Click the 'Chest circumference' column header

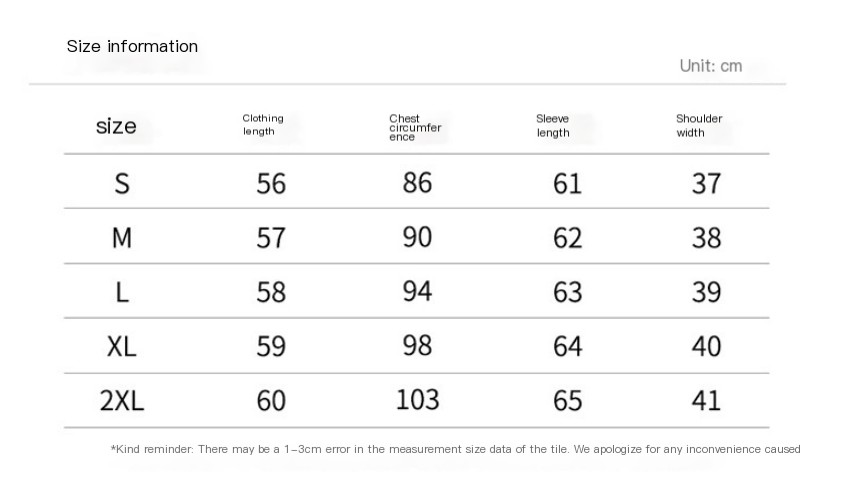pos(415,127)
